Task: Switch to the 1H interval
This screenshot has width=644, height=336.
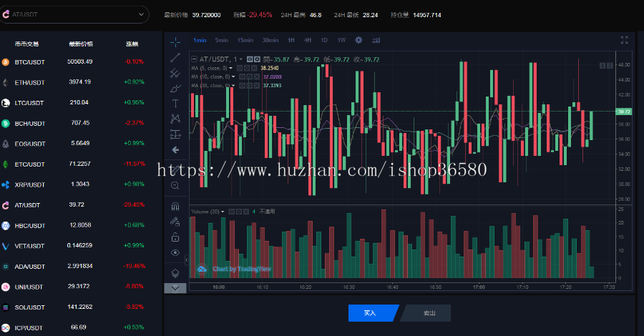Action: 291,40
